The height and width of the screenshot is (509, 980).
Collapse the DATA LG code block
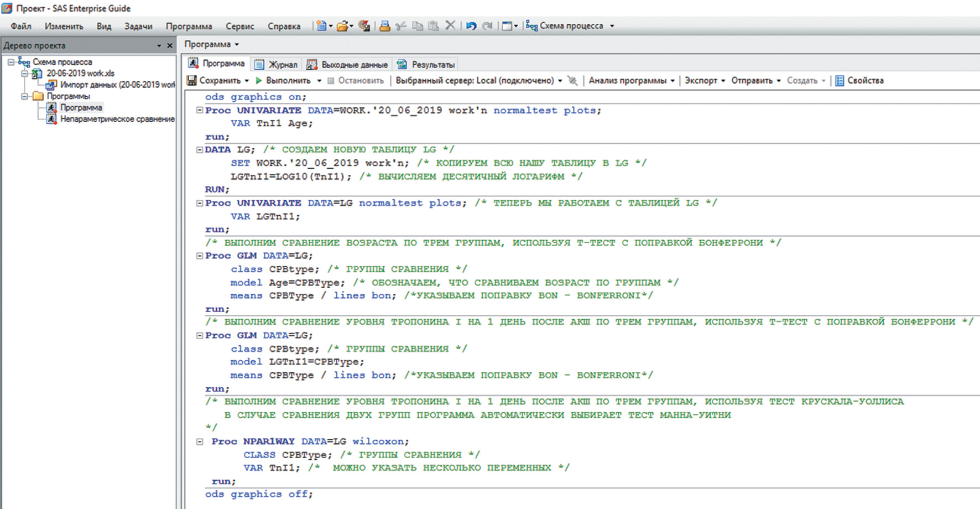click(200, 149)
